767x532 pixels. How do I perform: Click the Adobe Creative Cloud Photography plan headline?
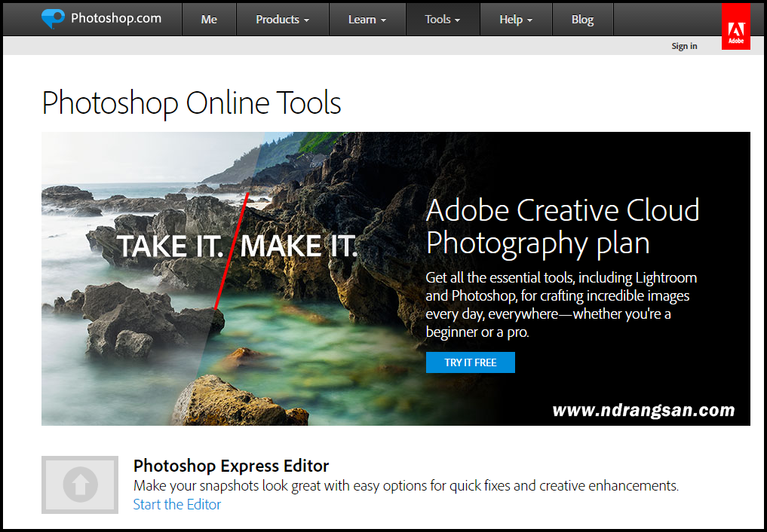tap(563, 227)
